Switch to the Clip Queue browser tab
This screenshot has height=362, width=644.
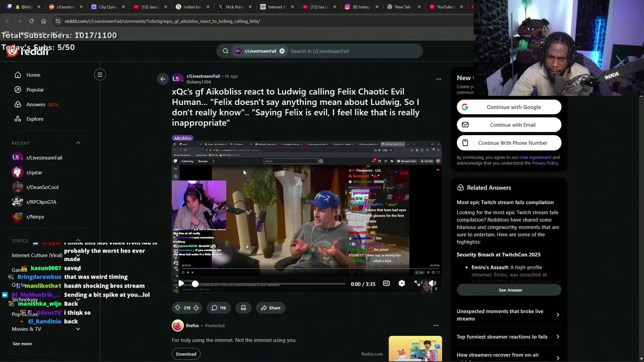point(108,7)
